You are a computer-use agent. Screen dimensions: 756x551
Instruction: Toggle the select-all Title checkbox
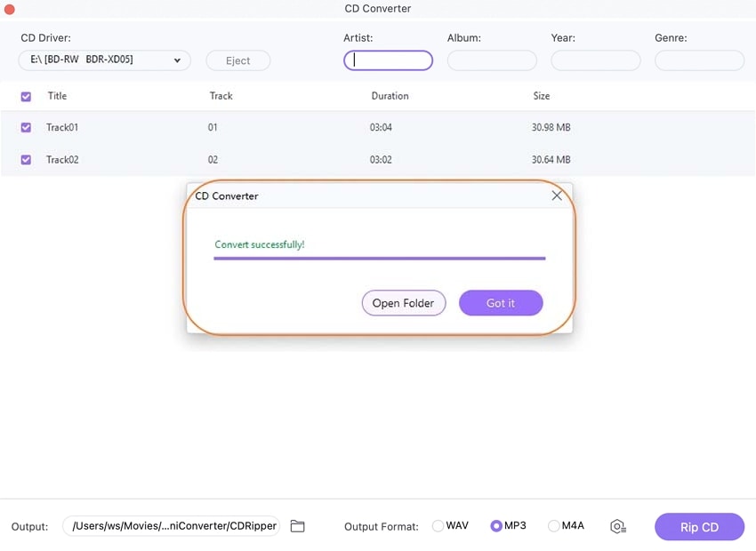click(x=26, y=96)
